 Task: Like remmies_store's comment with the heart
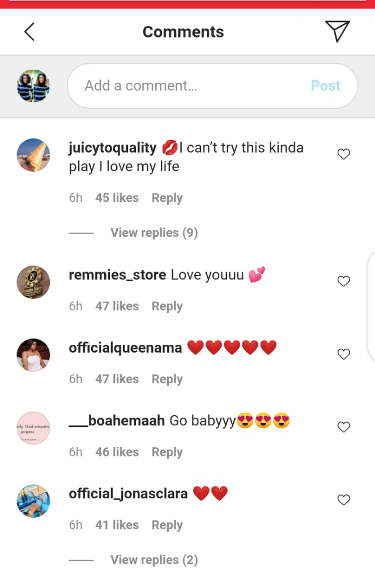[x=344, y=281]
